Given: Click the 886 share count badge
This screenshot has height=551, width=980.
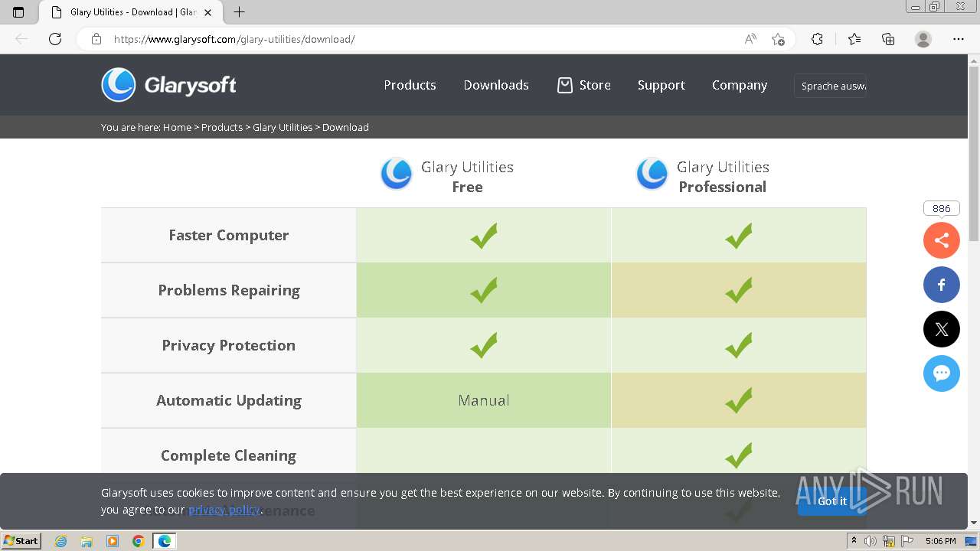Looking at the screenshot, I should [942, 208].
